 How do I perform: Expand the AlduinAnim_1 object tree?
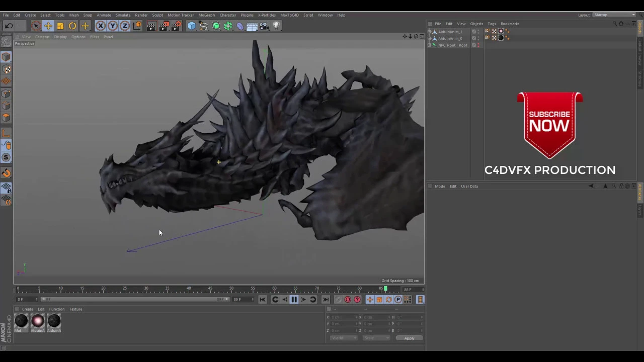click(x=429, y=32)
